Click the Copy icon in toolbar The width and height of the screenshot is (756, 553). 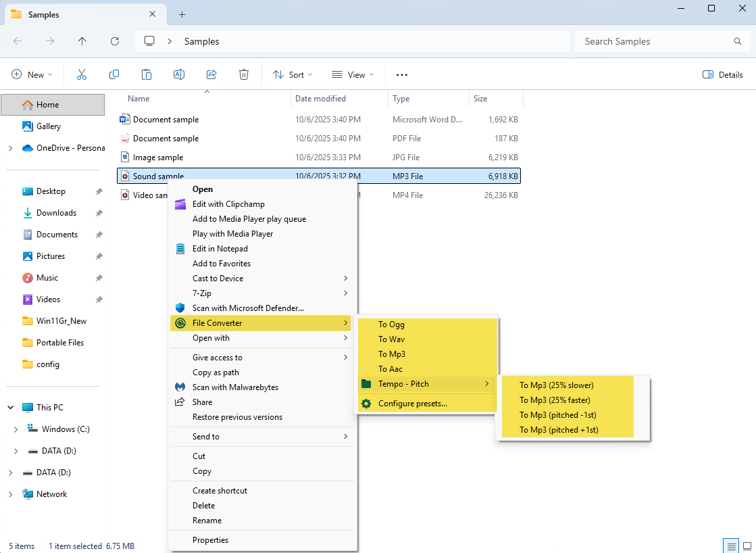click(114, 74)
